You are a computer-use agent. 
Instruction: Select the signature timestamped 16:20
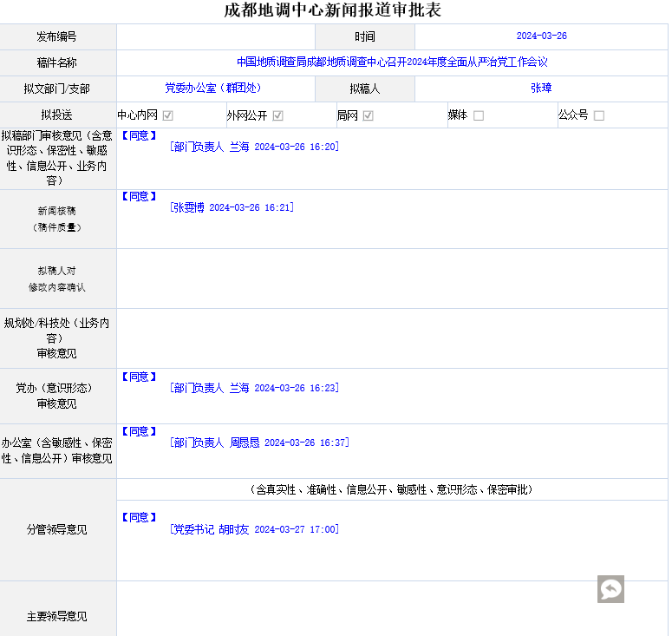254,148
